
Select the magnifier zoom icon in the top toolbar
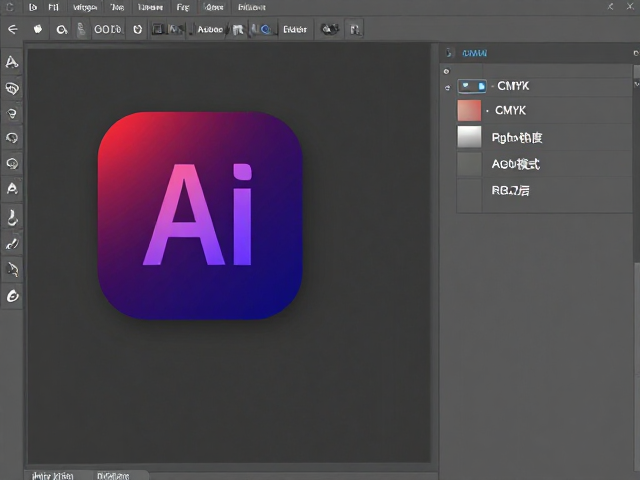[62, 29]
